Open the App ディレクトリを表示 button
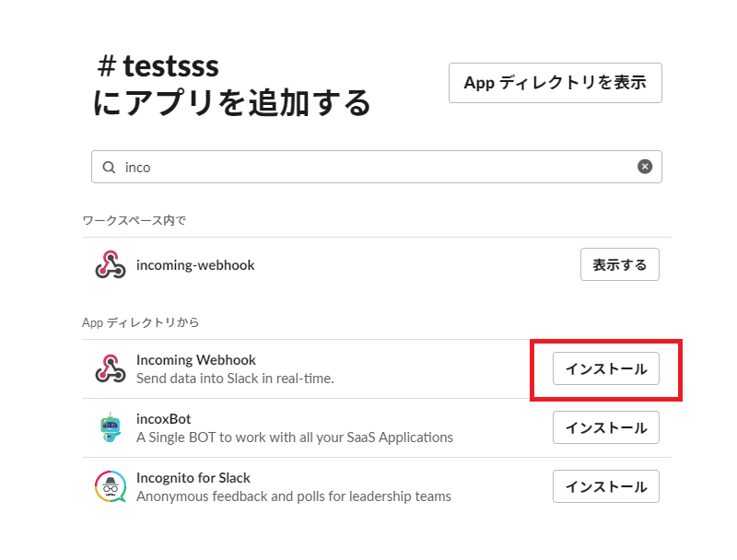This screenshot has width=737, height=560. (x=555, y=83)
